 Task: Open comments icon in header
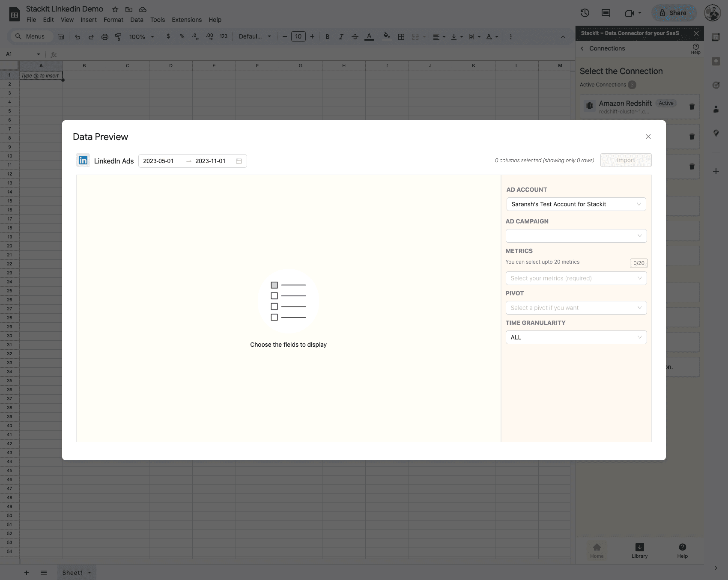[606, 13]
